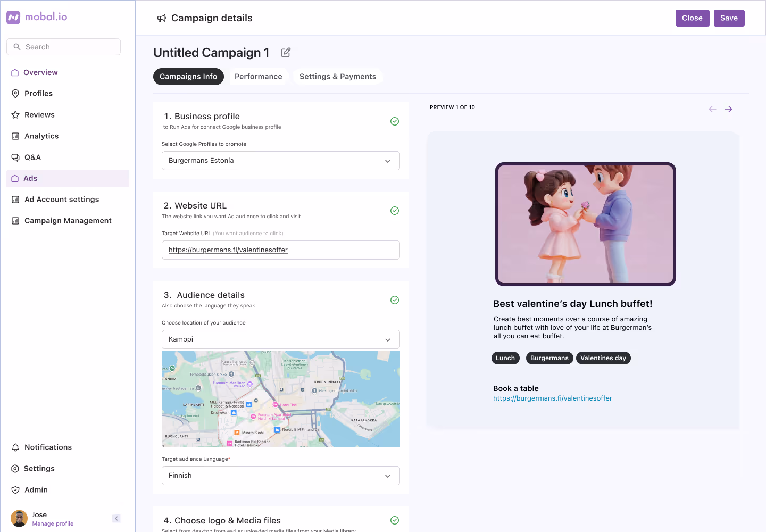This screenshot has width=766, height=532.
Task: Click the Lunch tag in preview
Action: point(505,358)
